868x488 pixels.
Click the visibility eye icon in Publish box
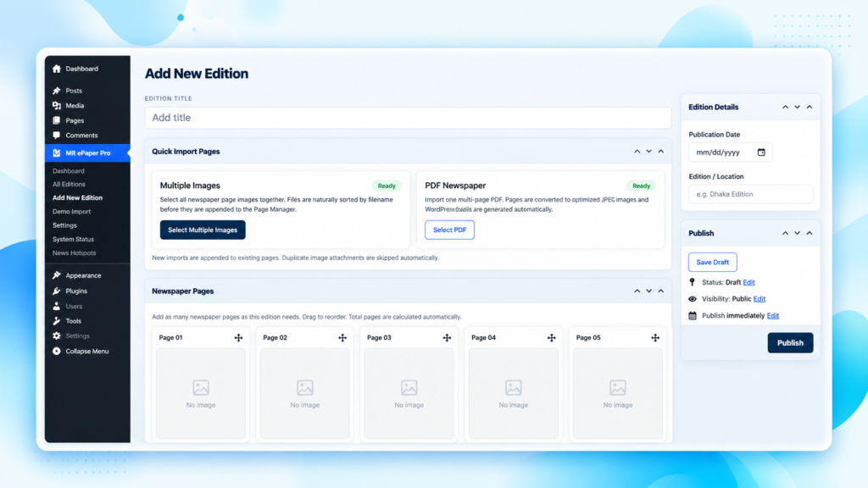(x=693, y=299)
